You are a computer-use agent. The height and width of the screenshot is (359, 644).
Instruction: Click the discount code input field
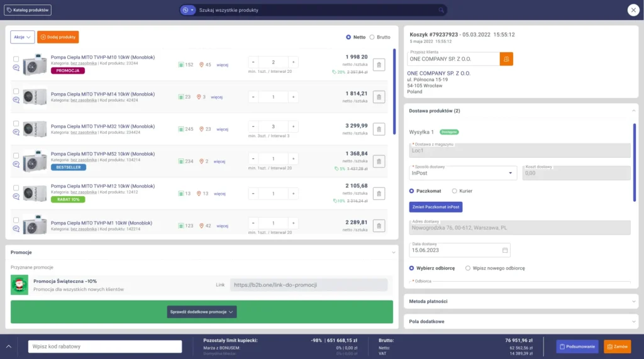pos(105,346)
